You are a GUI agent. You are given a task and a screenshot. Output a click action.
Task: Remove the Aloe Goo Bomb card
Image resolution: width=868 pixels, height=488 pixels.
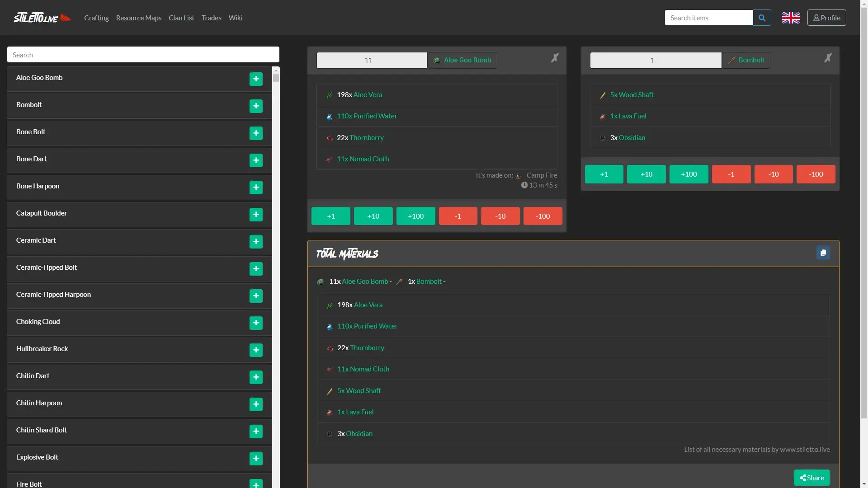[x=555, y=58]
